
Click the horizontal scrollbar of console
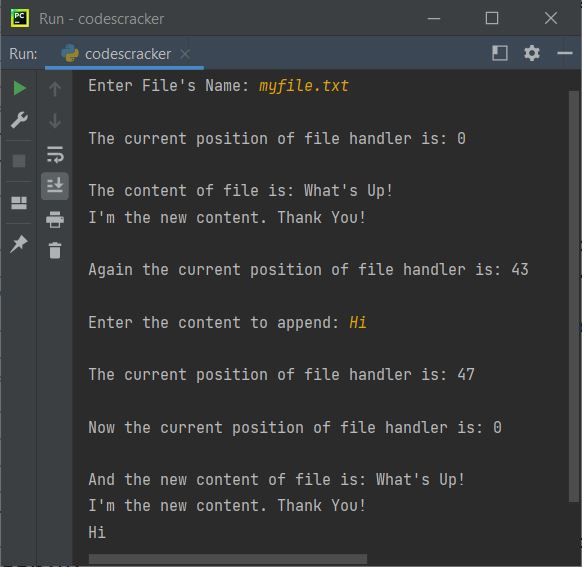click(228, 560)
